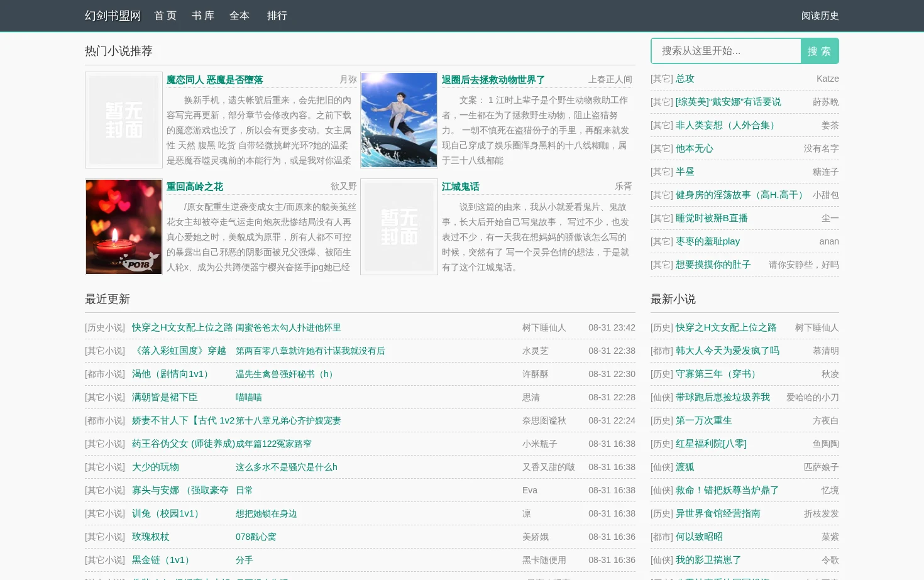Open 我的影卫揣崽了 in 最新小说
Image resolution: width=924 pixels, height=580 pixels.
[x=708, y=560]
